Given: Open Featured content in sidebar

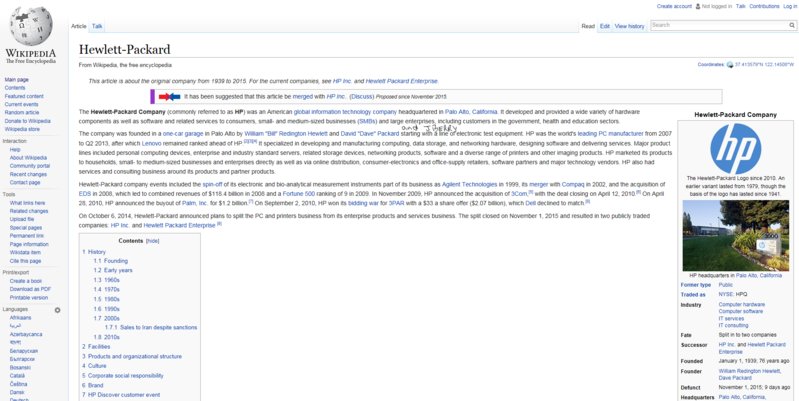Looking at the screenshot, I should click(24, 96).
